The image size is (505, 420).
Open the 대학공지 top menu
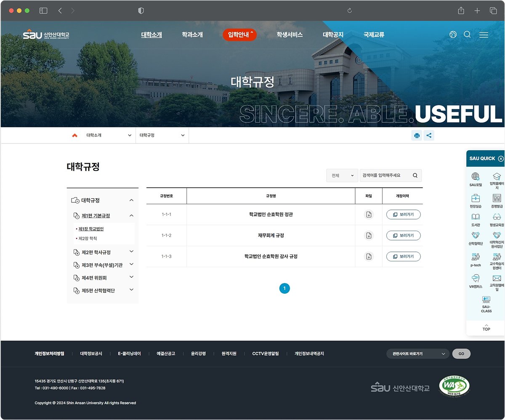tap(333, 35)
